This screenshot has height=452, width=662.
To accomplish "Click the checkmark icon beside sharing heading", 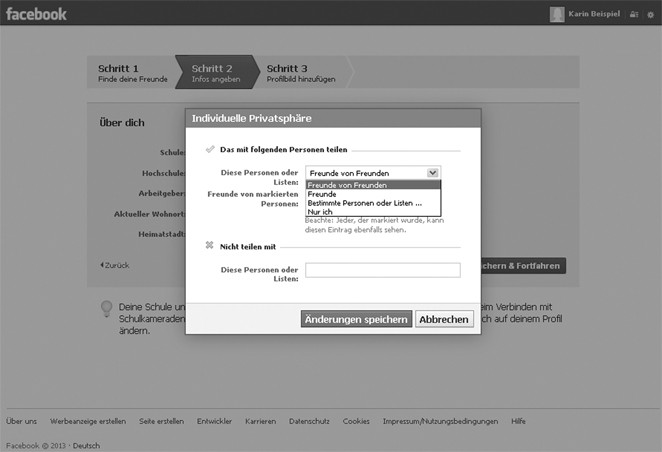I will (209, 149).
